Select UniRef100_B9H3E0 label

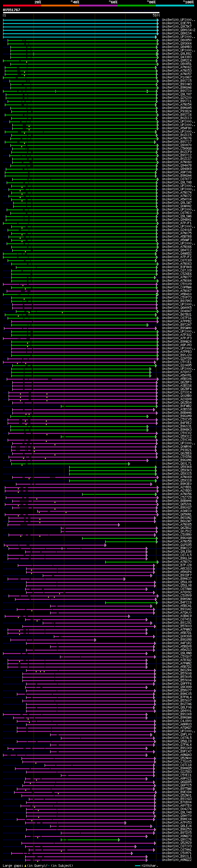click(177, 483)
